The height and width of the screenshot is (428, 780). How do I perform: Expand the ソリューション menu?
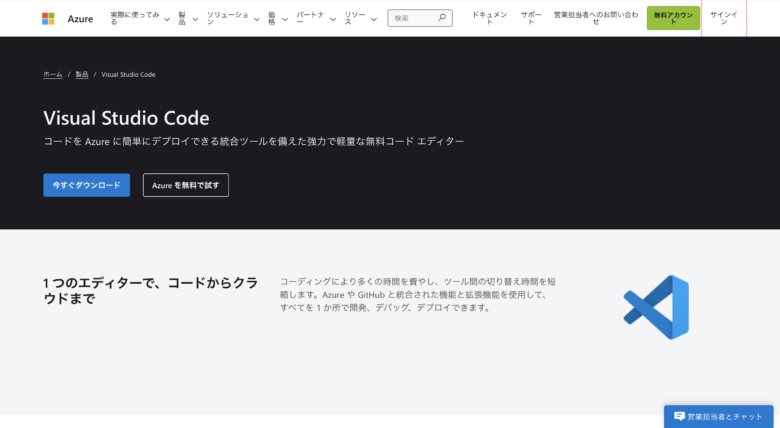[233, 18]
